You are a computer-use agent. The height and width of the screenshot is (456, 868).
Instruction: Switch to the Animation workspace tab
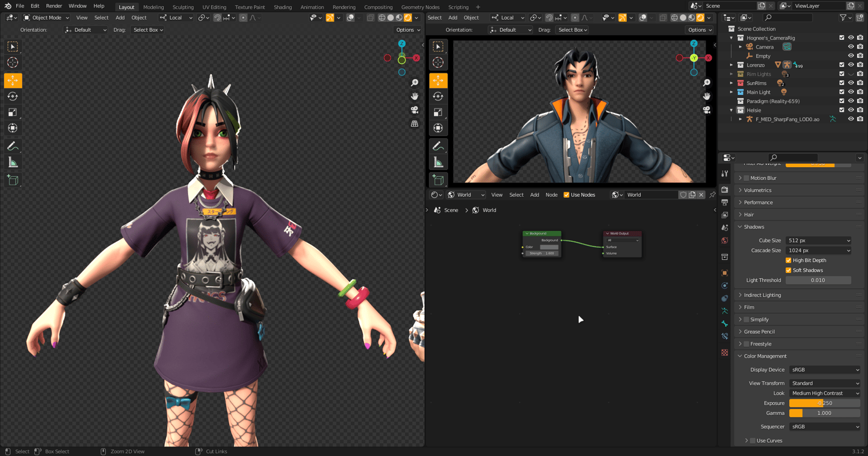tap(312, 7)
